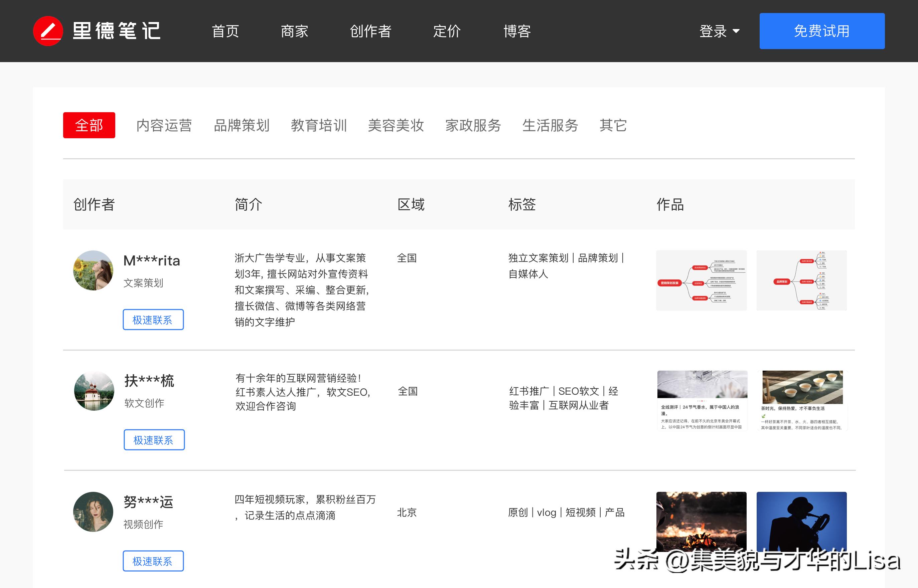Image resolution: width=918 pixels, height=588 pixels.
Task: Select the 品牌策划 filter option
Action: 242,126
